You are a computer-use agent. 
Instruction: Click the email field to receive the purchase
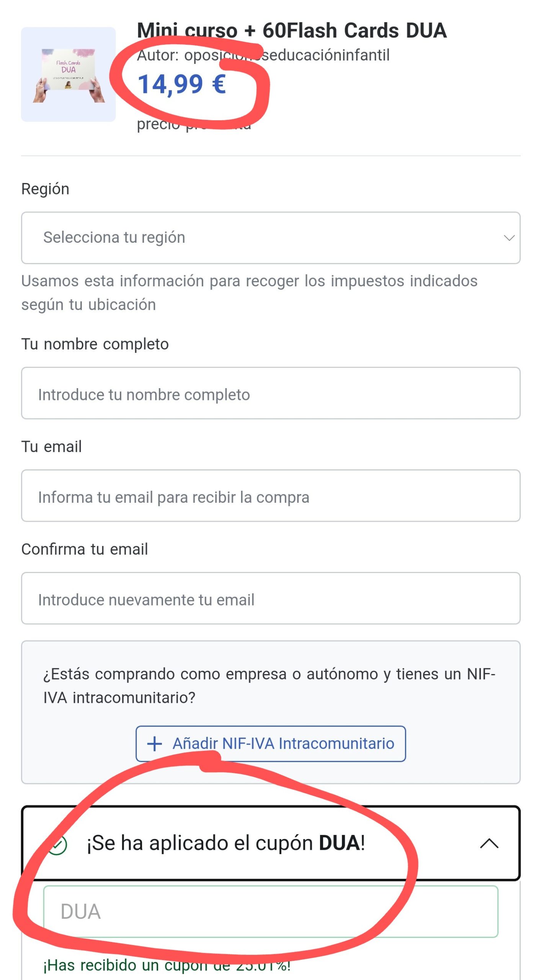270,496
